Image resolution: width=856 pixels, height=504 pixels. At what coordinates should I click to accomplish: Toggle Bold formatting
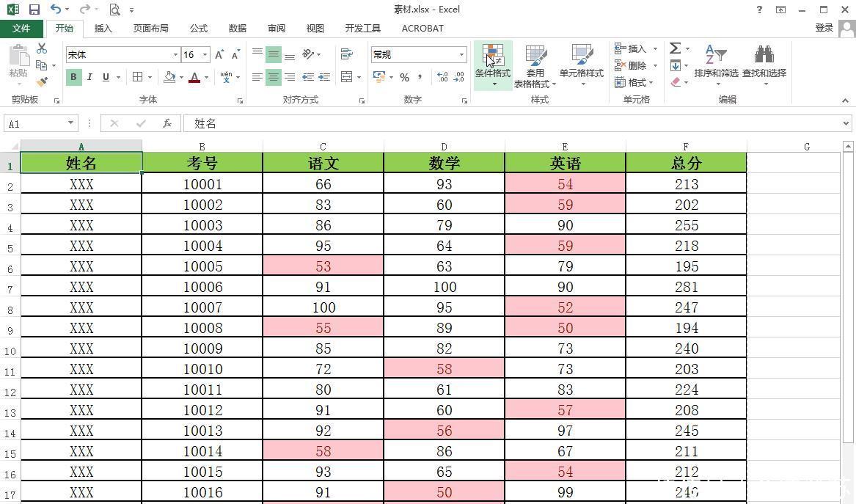(73, 77)
